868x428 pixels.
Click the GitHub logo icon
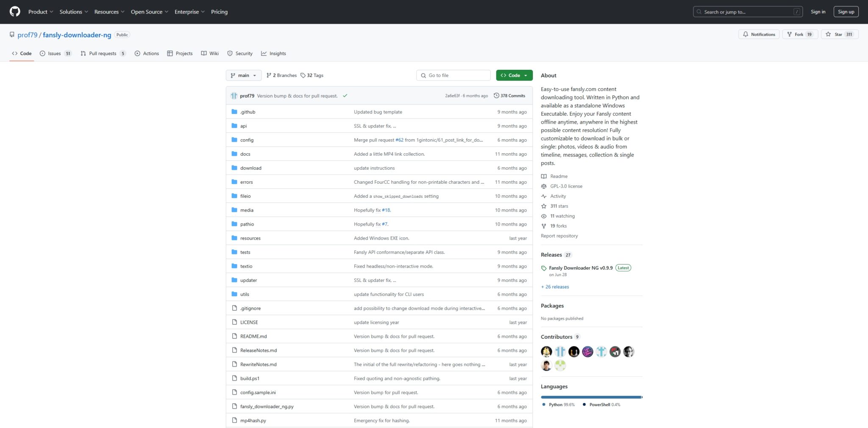(x=15, y=12)
